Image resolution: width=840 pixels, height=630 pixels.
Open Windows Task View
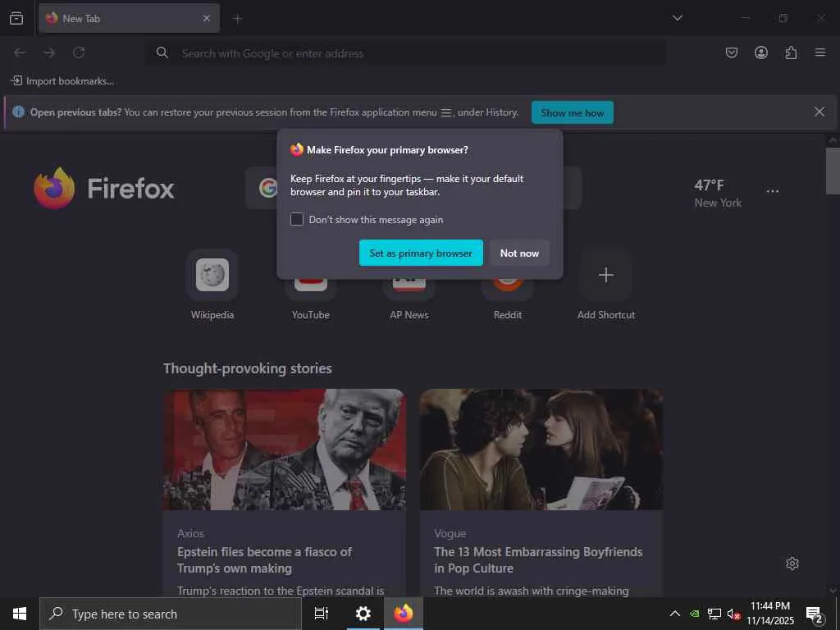(x=322, y=614)
